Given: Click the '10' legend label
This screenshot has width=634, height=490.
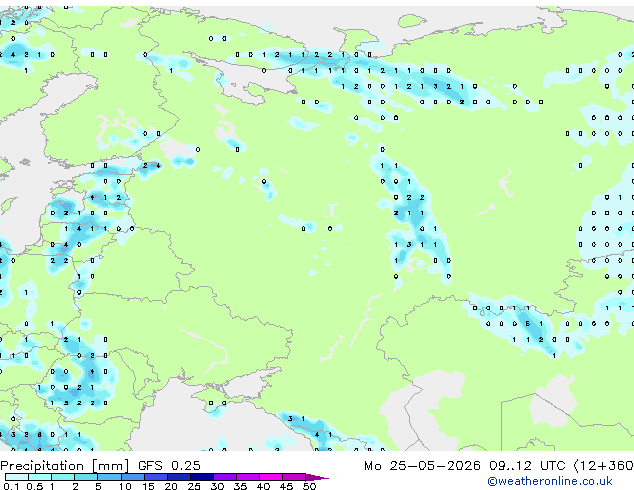Looking at the screenshot, I should pyautogui.click(x=125, y=486).
